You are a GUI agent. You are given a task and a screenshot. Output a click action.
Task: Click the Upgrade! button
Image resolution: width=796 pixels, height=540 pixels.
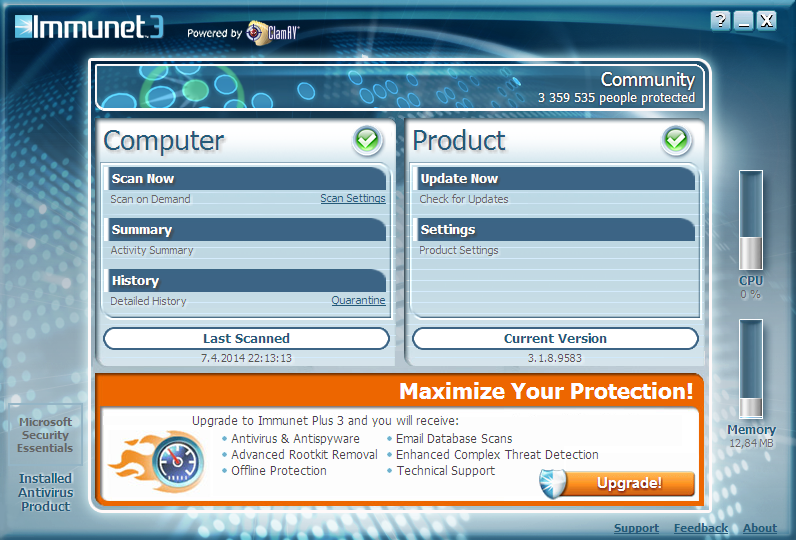[629, 483]
